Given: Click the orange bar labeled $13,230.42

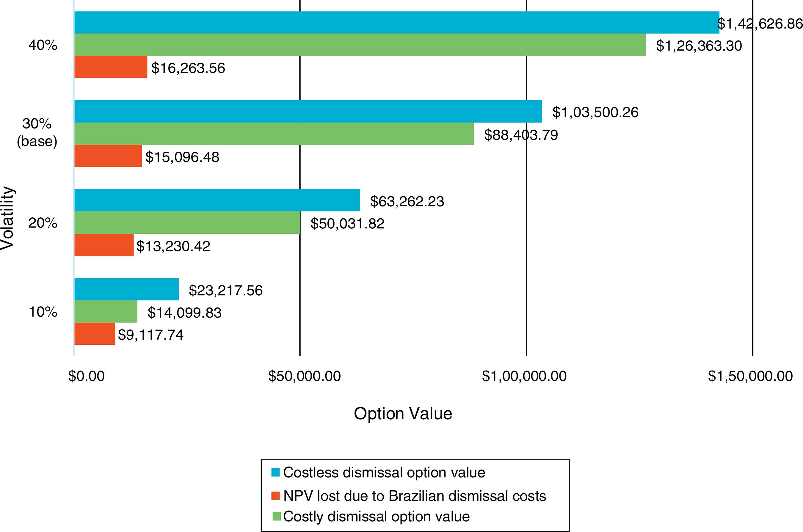Looking at the screenshot, I should (104, 245).
